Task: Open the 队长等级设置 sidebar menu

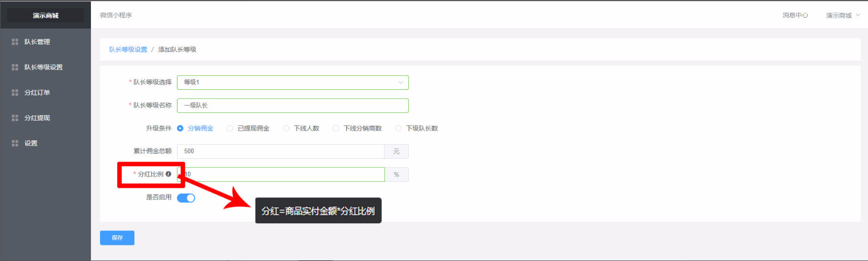Action: coord(45,67)
